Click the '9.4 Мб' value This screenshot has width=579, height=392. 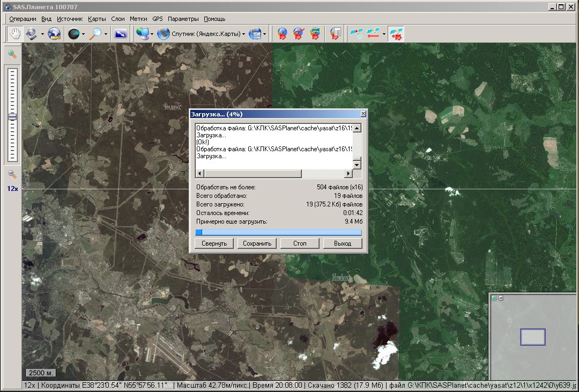354,221
